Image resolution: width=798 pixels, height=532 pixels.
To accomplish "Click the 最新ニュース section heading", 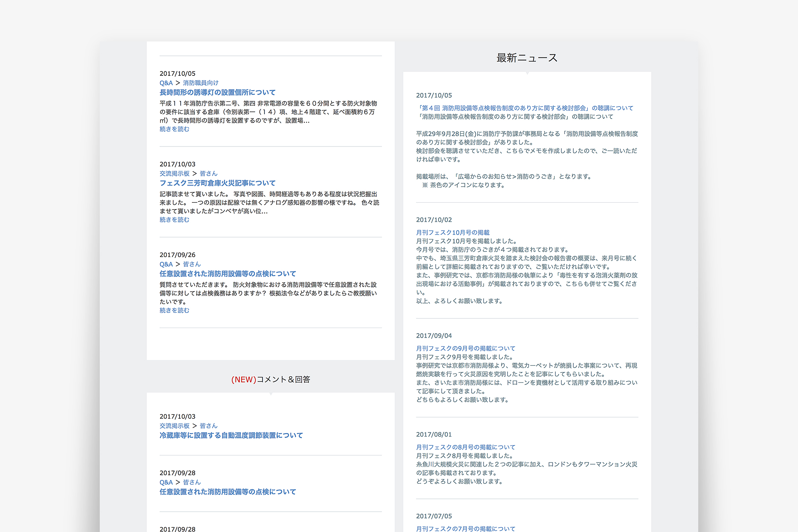I will click(x=527, y=58).
